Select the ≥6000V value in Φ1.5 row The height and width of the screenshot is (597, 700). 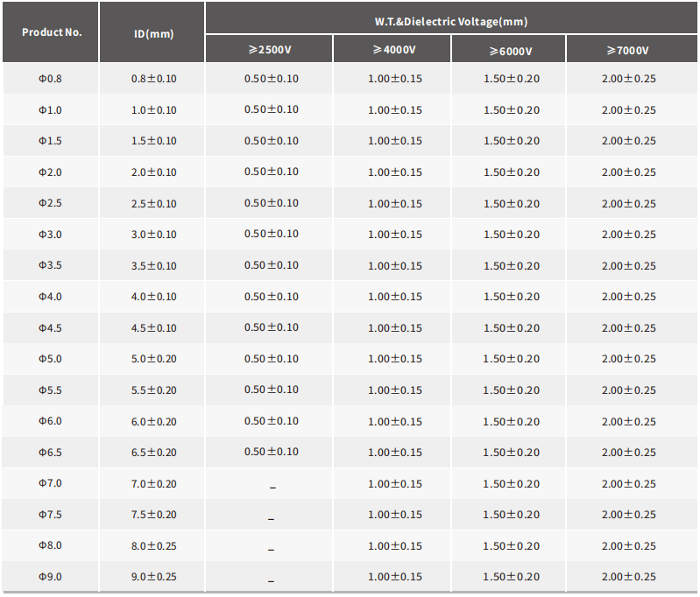[511, 141]
